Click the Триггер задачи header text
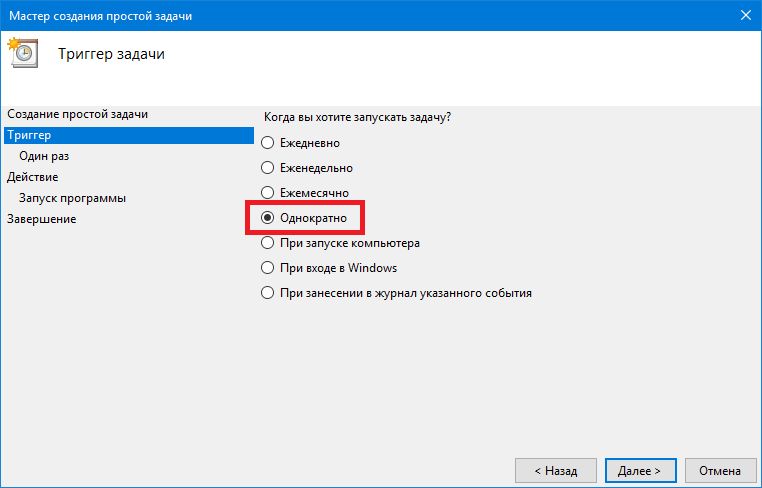The image size is (762, 488). click(x=111, y=54)
